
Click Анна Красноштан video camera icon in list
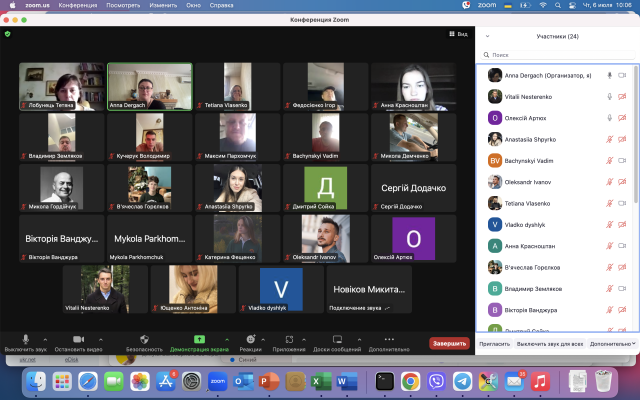click(x=622, y=246)
